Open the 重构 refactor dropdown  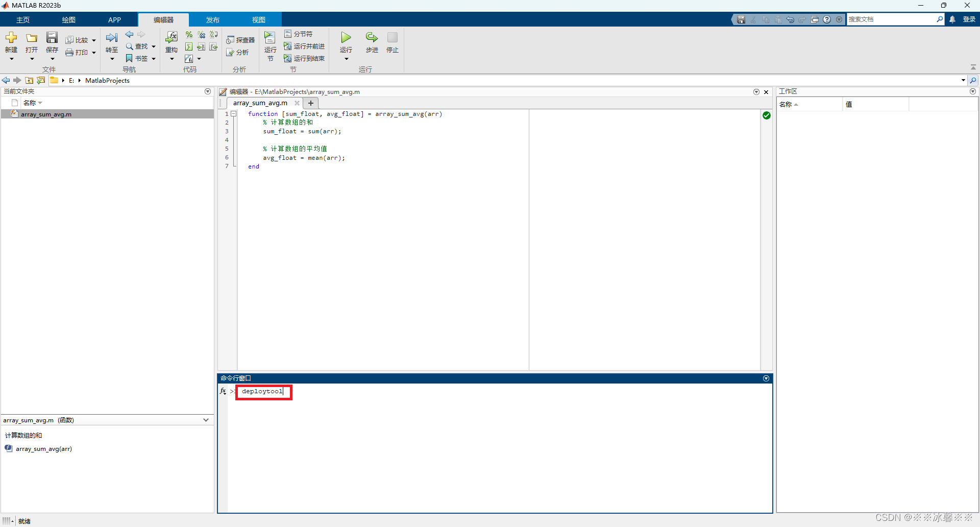coord(171,58)
